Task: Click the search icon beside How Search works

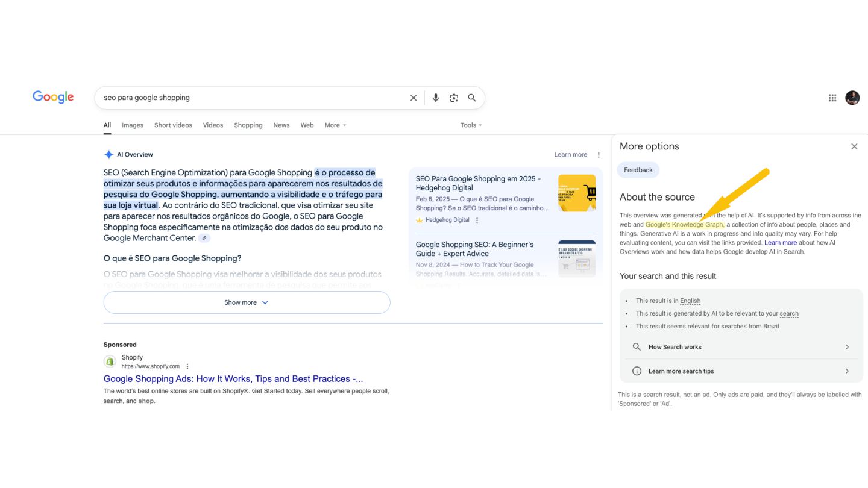Action: [637, 347]
